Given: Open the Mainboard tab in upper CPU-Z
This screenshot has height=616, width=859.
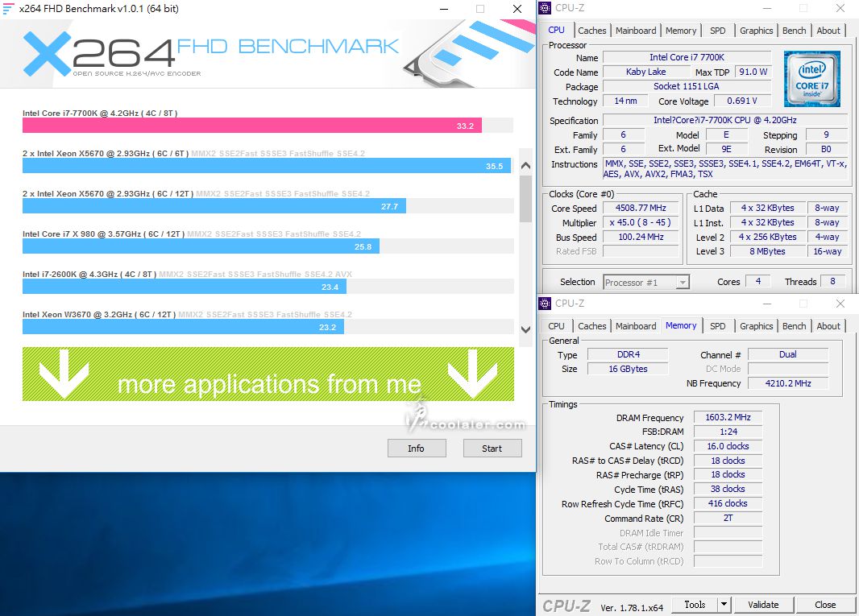Looking at the screenshot, I should click(636, 31).
